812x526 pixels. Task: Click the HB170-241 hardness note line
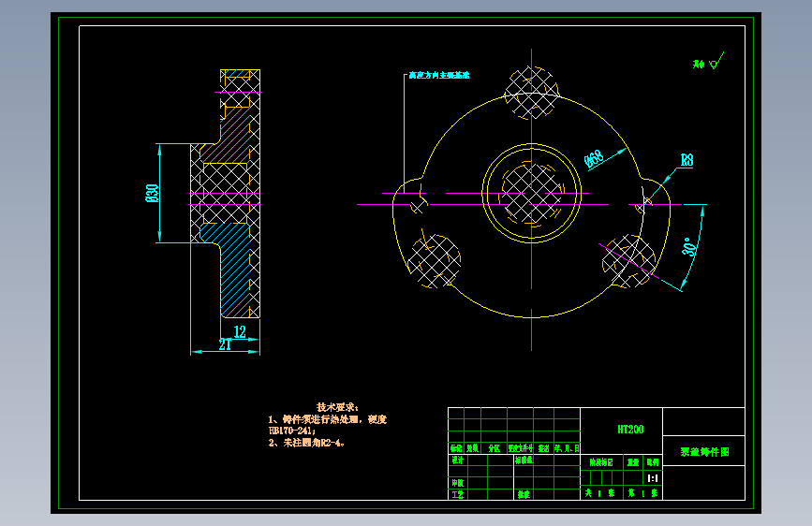(x=292, y=431)
